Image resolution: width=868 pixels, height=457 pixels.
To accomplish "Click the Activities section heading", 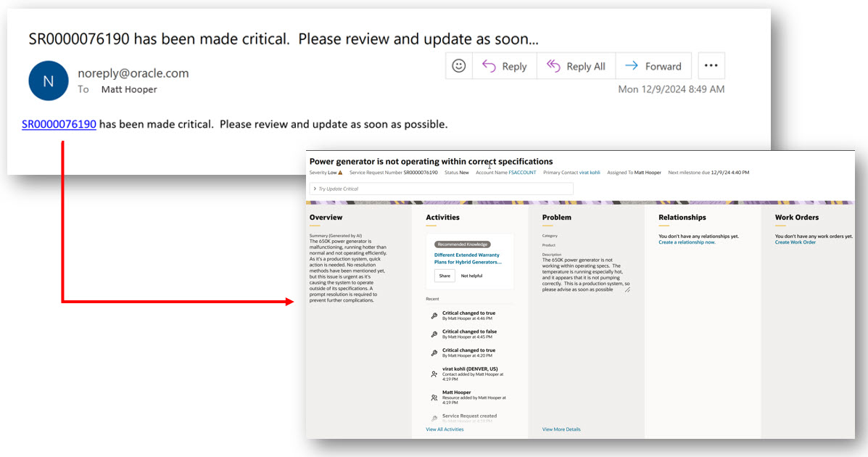I will [443, 218].
